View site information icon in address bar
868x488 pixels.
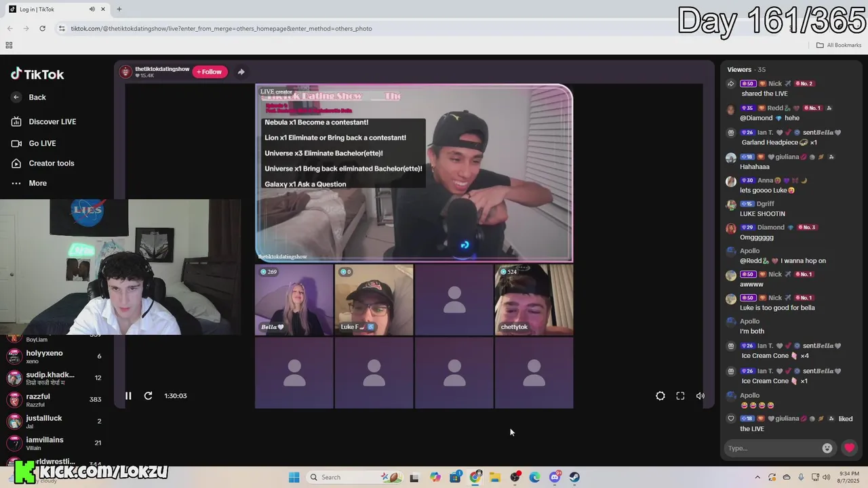pos(62,28)
